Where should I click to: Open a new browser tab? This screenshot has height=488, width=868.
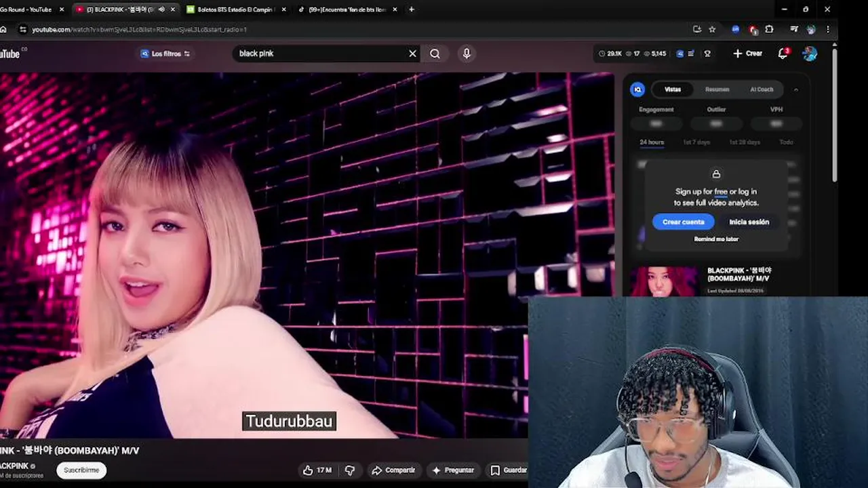pos(412,9)
